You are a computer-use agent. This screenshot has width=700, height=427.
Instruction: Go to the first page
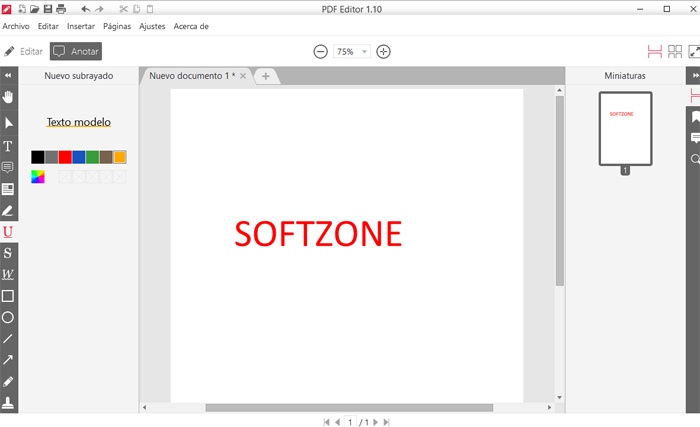click(x=326, y=422)
